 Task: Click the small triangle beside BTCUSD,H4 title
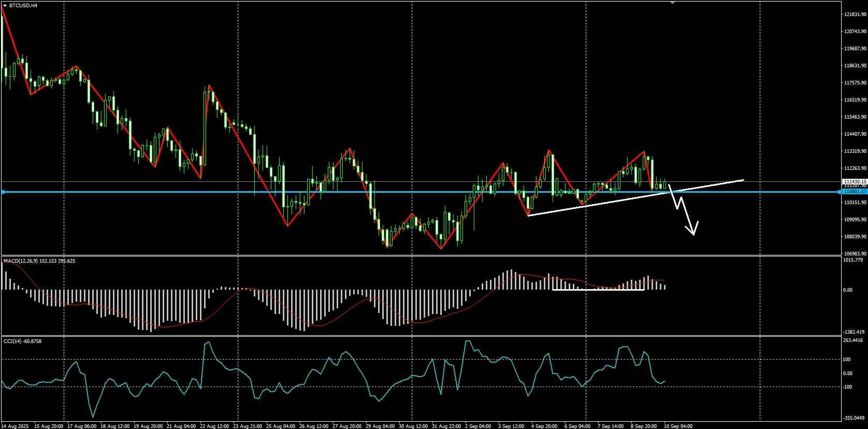(x=5, y=5)
